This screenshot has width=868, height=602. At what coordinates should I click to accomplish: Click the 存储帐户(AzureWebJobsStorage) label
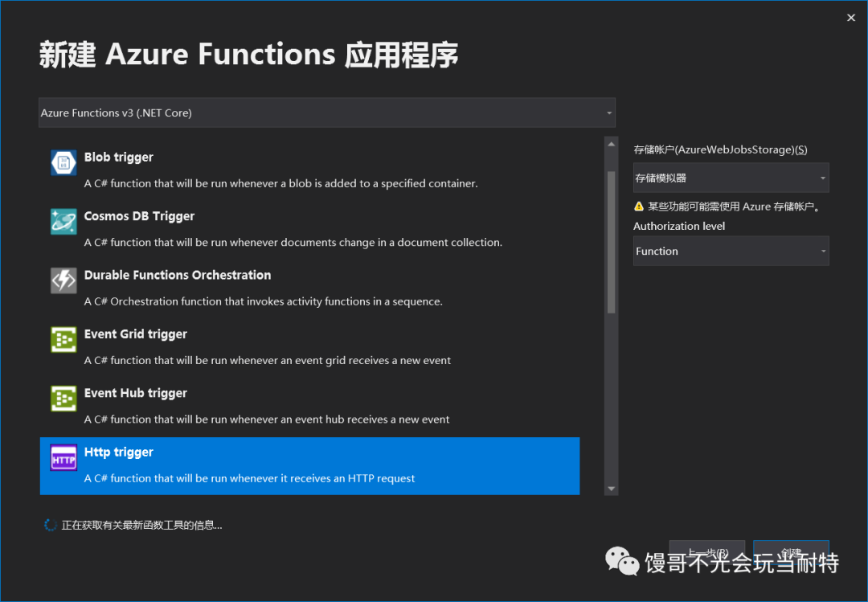pos(720,149)
